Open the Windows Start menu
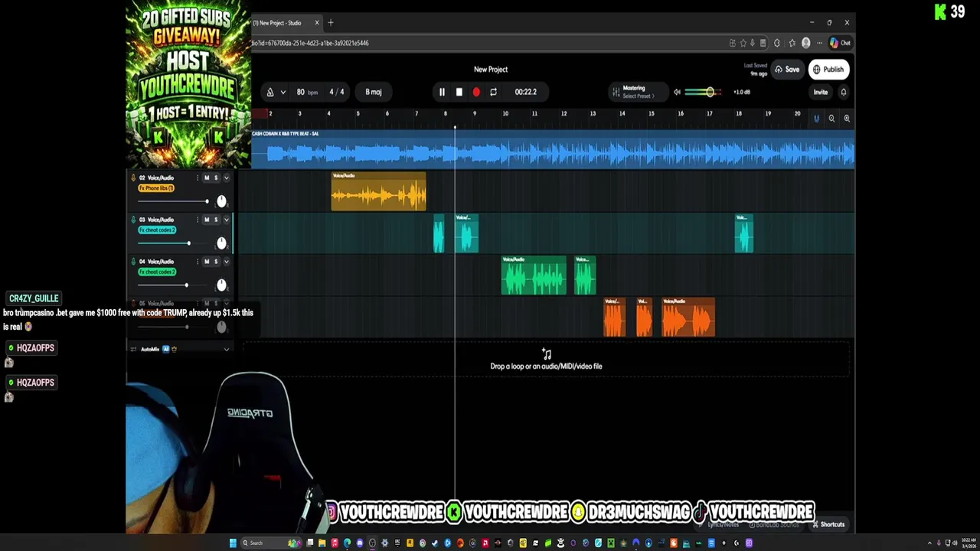The width and height of the screenshot is (980, 551). (233, 543)
